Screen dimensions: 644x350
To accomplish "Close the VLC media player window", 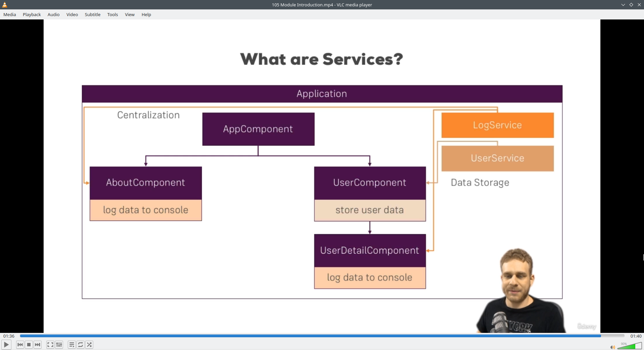I will [639, 5].
